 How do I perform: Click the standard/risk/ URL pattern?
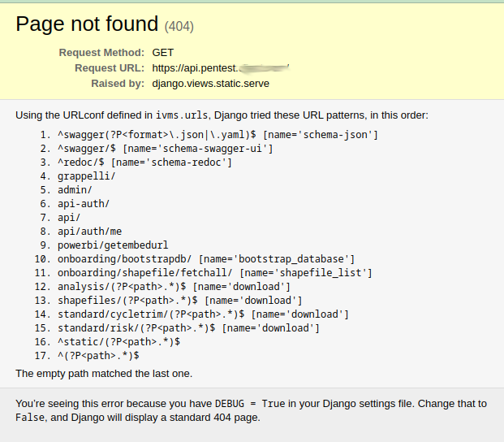(188, 327)
